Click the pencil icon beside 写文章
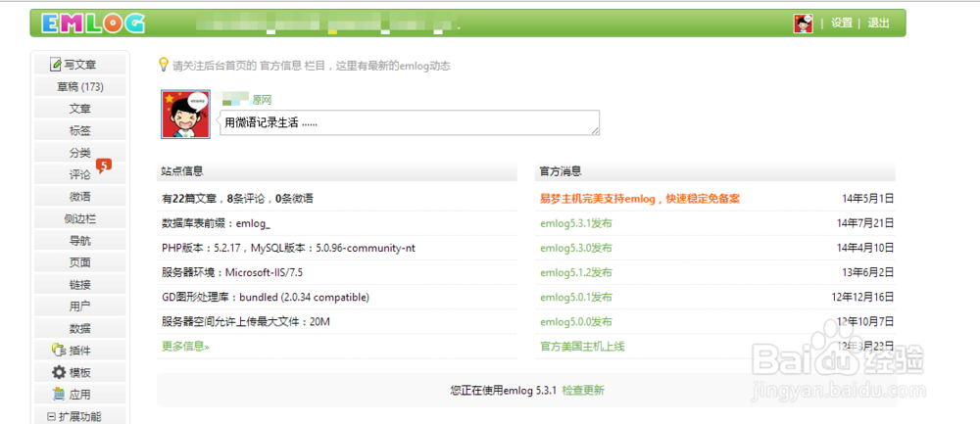This screenshot has width=980, height=424. (56, 65)
